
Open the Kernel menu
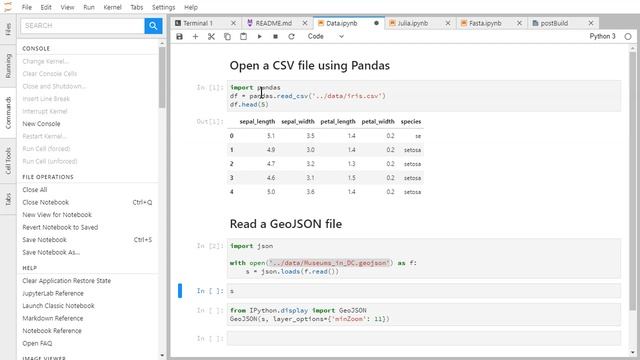[112, 7]
